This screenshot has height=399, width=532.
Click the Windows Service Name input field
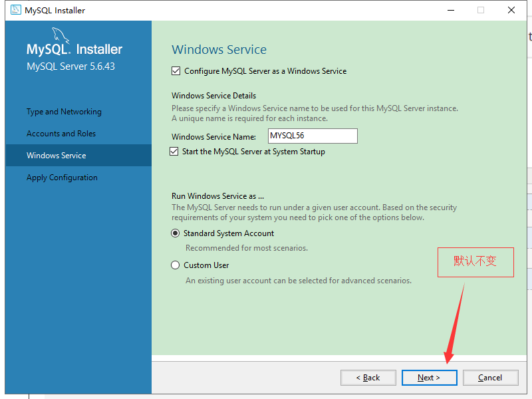(x=313, y=136)
